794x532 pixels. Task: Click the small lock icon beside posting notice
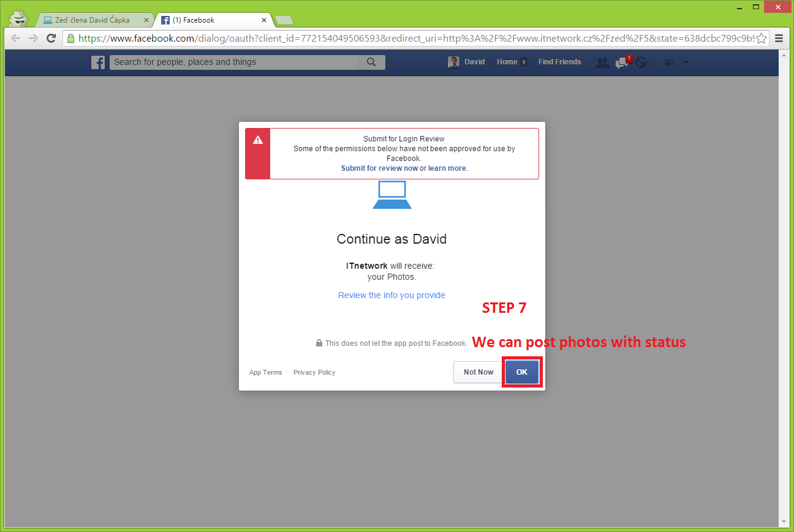click(319, 343)
